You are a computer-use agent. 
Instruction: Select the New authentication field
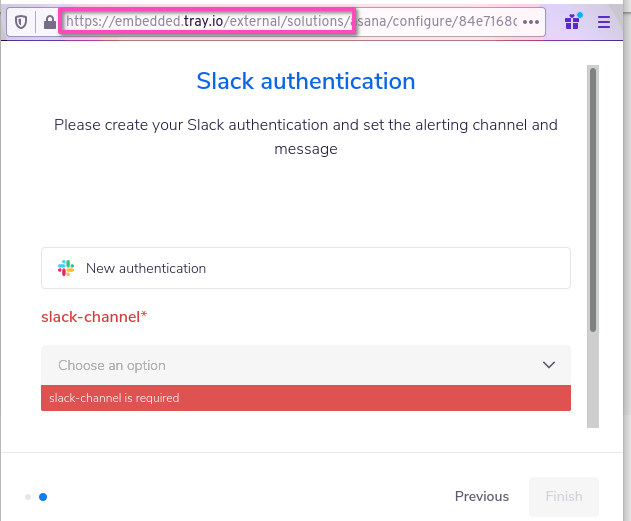point(305,268)
